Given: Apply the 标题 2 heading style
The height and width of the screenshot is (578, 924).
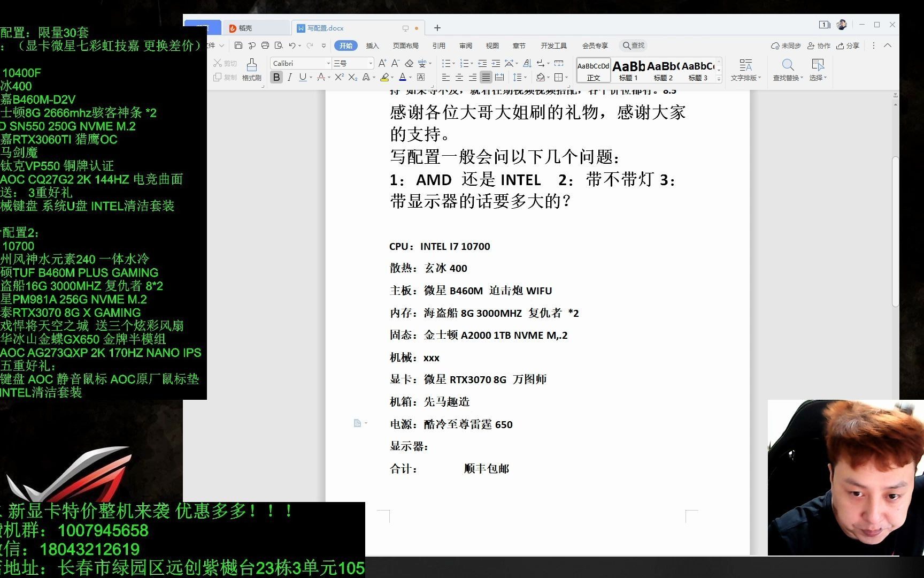Looking at the screenshot, I should click(x=663, y=70).
